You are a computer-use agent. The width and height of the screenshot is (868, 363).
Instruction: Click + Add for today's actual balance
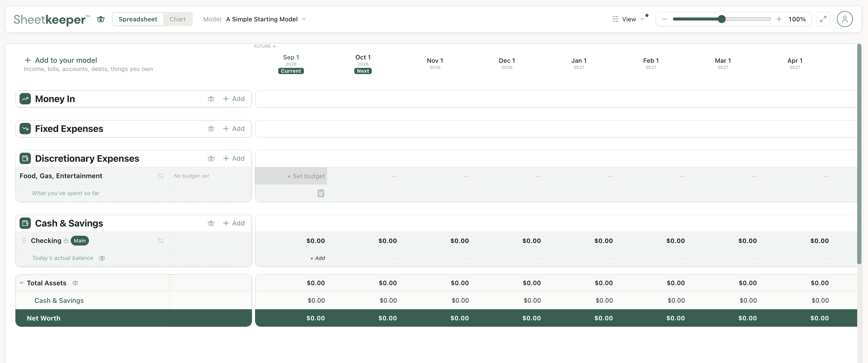[x=318, y=258]
